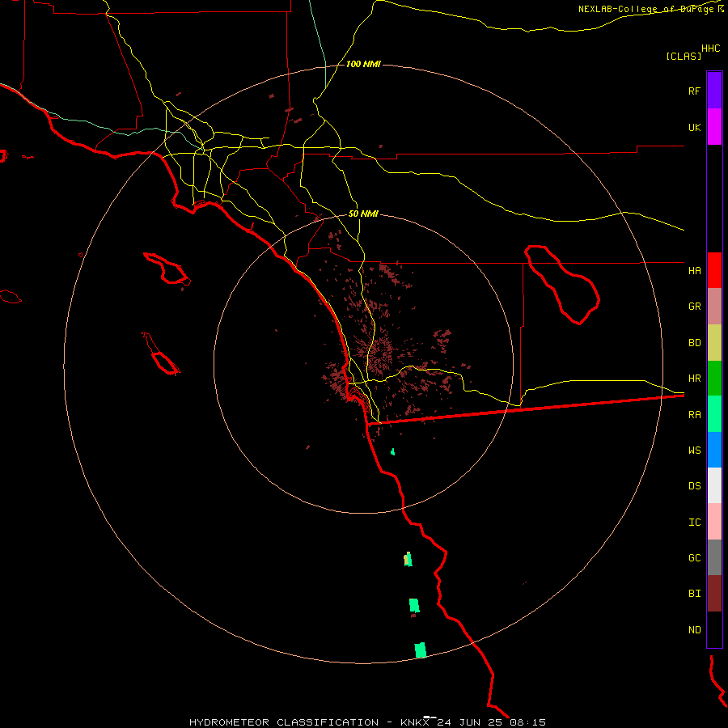Click the ND legend label
This screenshot has width=728, height=728.
click(x=694, y=630)
